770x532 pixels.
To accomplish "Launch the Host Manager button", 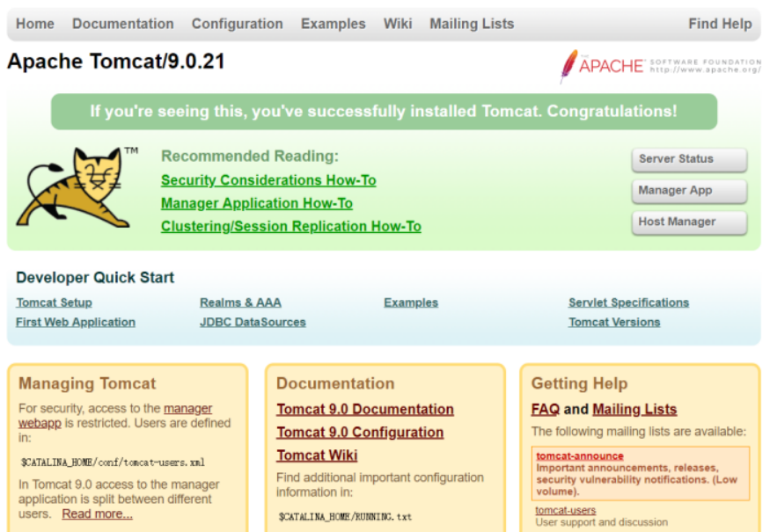I will [689, 222].
